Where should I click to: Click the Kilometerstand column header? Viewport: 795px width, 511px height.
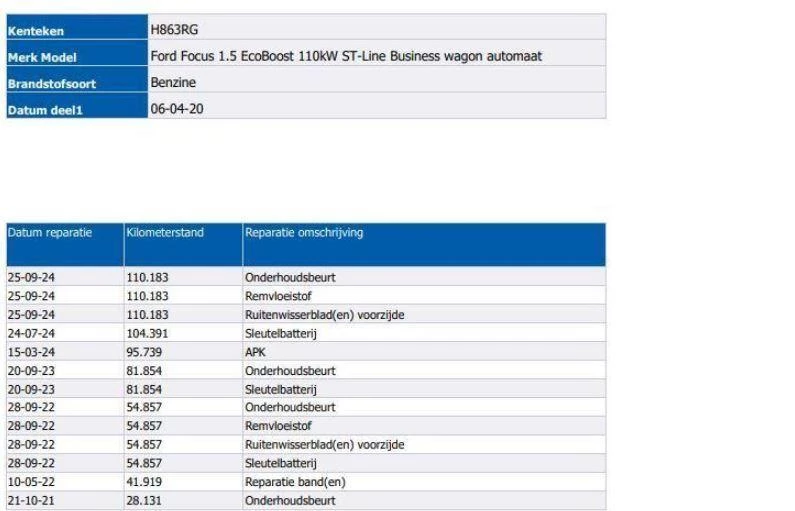click(183, 244)
